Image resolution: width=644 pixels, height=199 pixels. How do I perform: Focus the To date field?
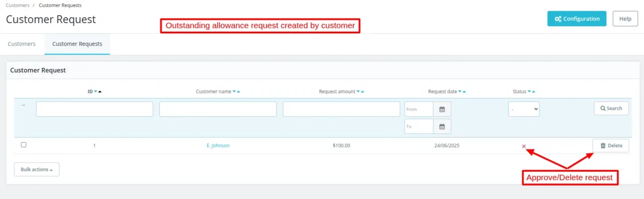click(419, 127)
